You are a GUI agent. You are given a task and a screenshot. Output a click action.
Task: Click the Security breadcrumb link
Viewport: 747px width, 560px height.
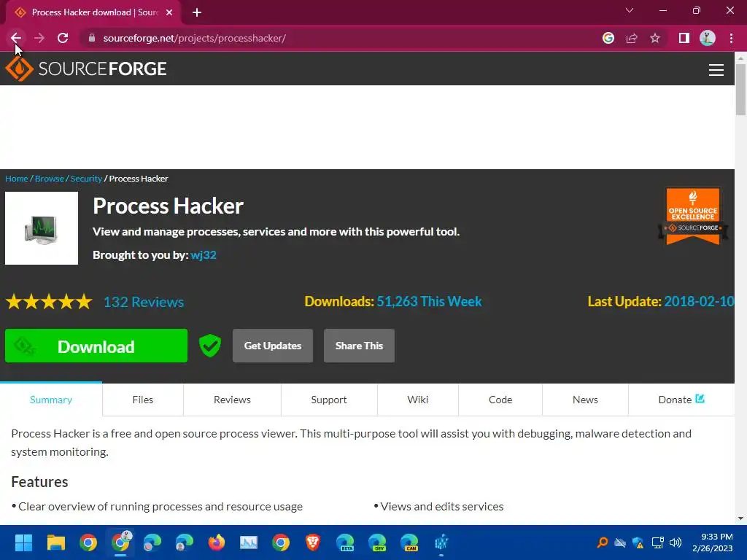86,179
